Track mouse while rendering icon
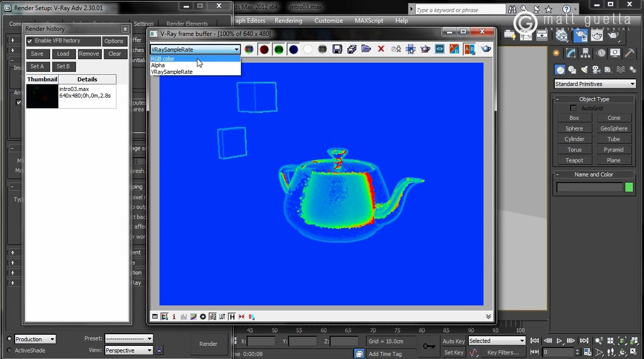 411,49
